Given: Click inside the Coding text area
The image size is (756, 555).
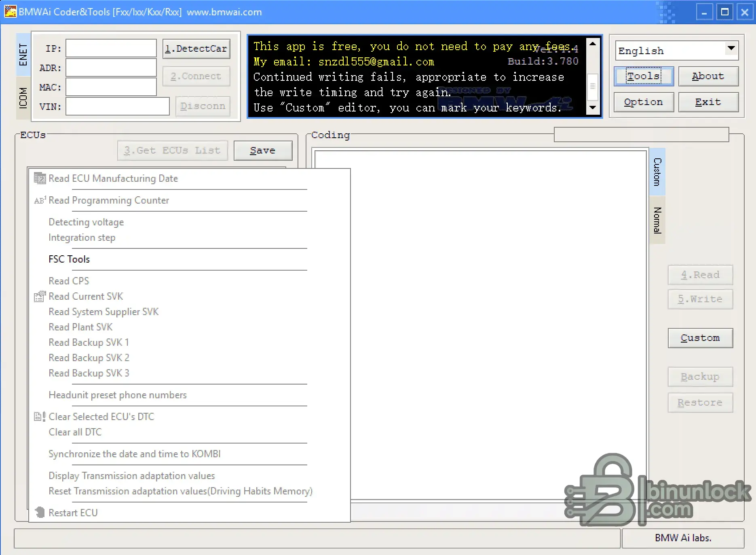Looking at the screenshot, I should (x=481, y=325).
